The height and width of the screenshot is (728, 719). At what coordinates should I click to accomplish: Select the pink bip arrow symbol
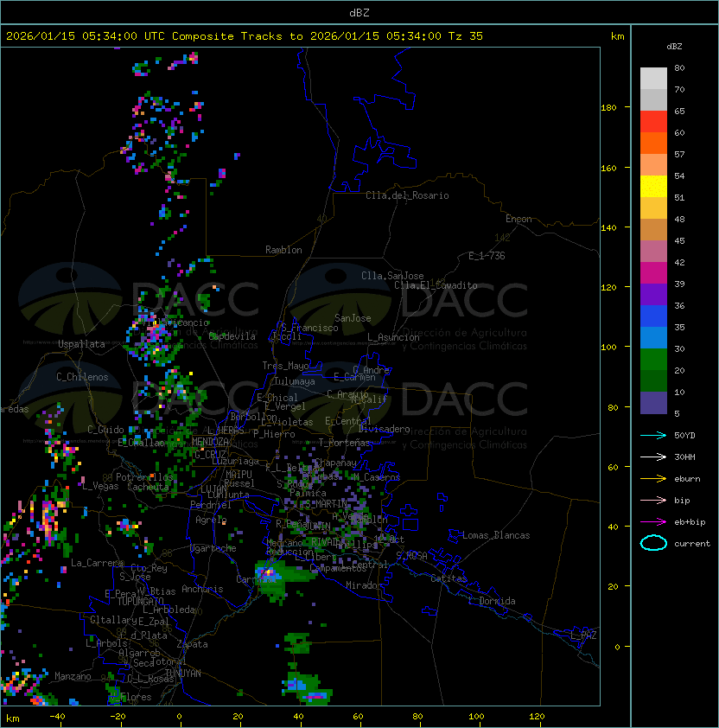[x=653, y=500]
